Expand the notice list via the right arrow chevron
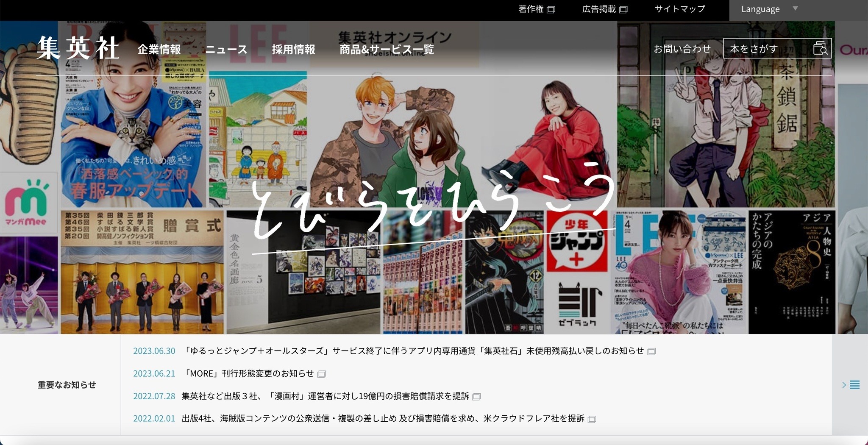Viewport: 868px width, 445px height. coord(843,385)
